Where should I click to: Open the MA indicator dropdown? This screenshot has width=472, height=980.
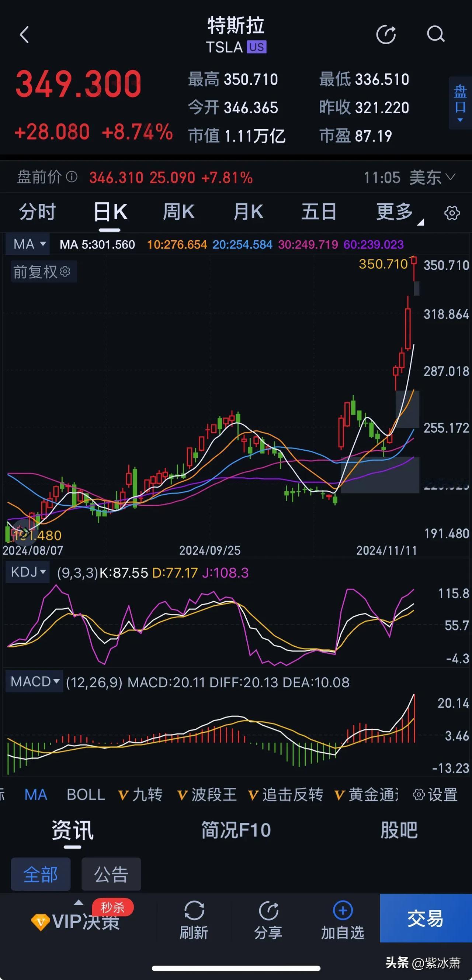click(28, 244)
